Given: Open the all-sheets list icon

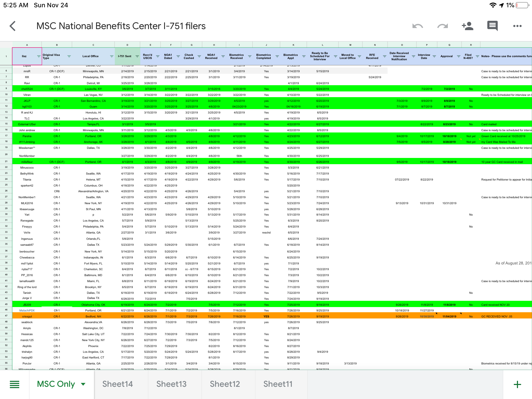Looking at the screenshot, I should coord(15,384).
